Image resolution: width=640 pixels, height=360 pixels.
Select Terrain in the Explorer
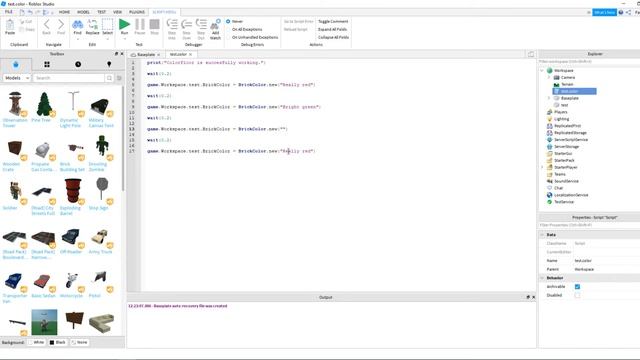point(567,84)
